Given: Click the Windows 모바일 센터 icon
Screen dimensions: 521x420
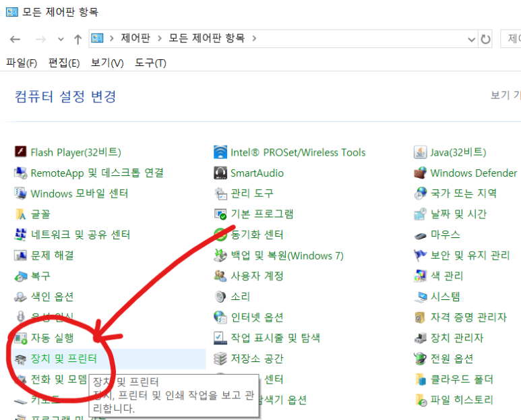Looking at the screenshot, I should [x=21, y=193].
